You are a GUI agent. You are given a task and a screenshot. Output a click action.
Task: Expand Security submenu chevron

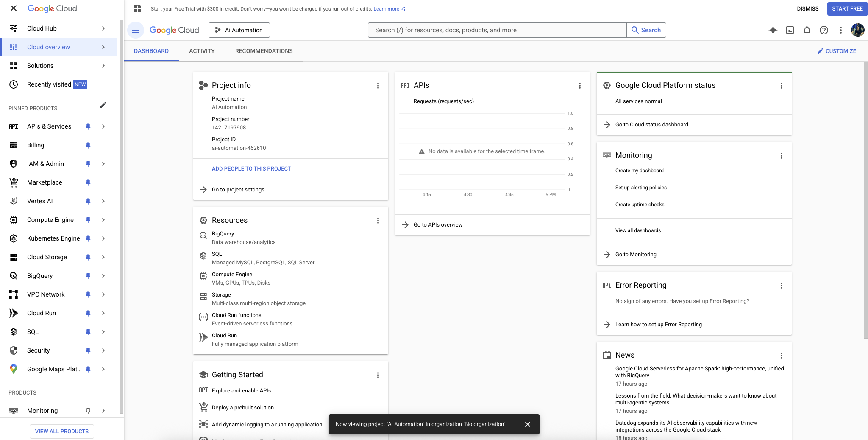(x=103, y=350)
